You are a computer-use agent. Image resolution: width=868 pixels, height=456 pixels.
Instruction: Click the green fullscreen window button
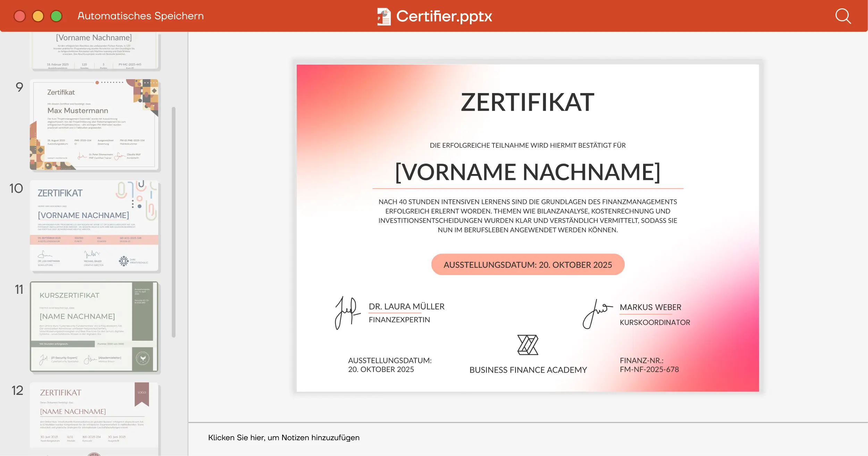[x=56, y=16]
